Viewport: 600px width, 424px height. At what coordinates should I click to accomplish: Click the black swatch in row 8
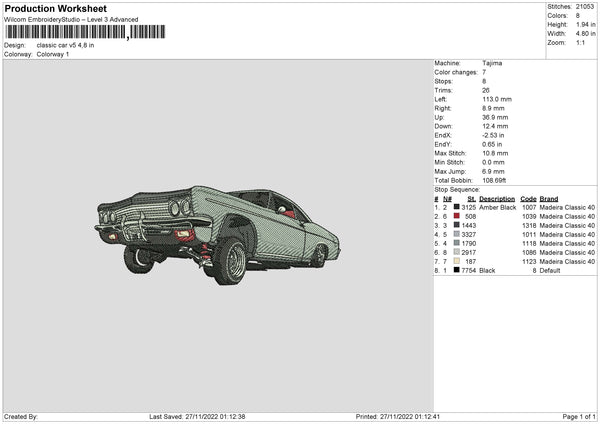coord(457,271)
